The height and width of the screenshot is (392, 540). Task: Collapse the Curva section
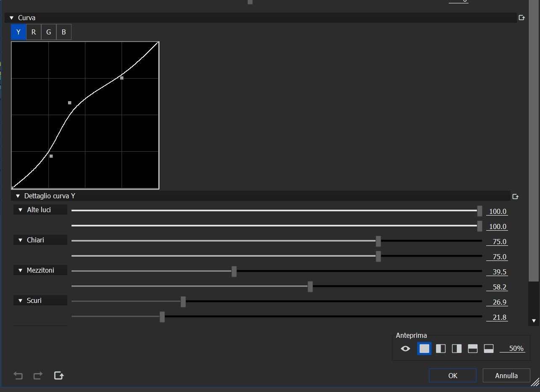pos(11,18)
